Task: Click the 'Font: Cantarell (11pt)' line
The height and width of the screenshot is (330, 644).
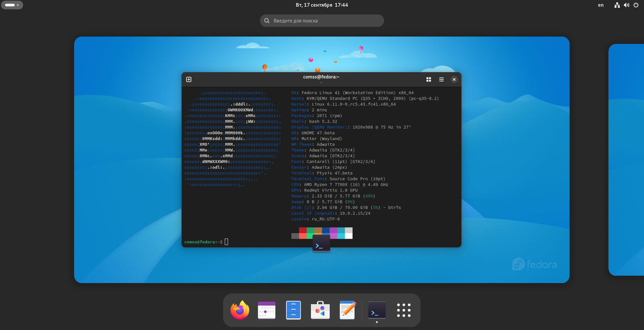Action: coord(333,162)
